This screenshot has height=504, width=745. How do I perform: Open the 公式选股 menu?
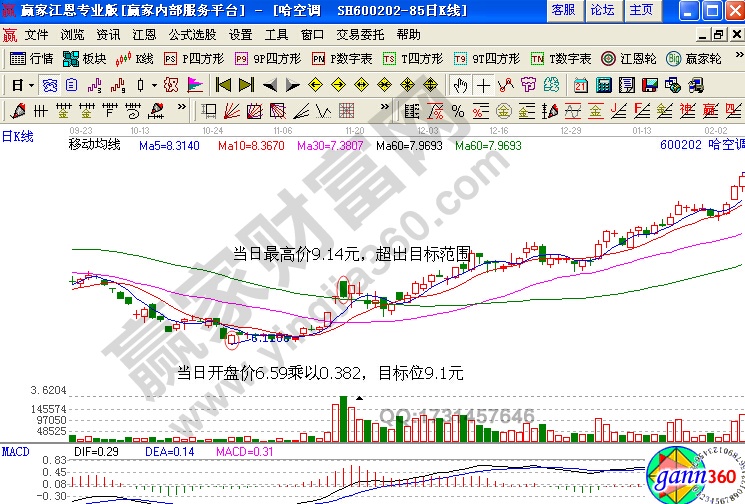(191, 34)
